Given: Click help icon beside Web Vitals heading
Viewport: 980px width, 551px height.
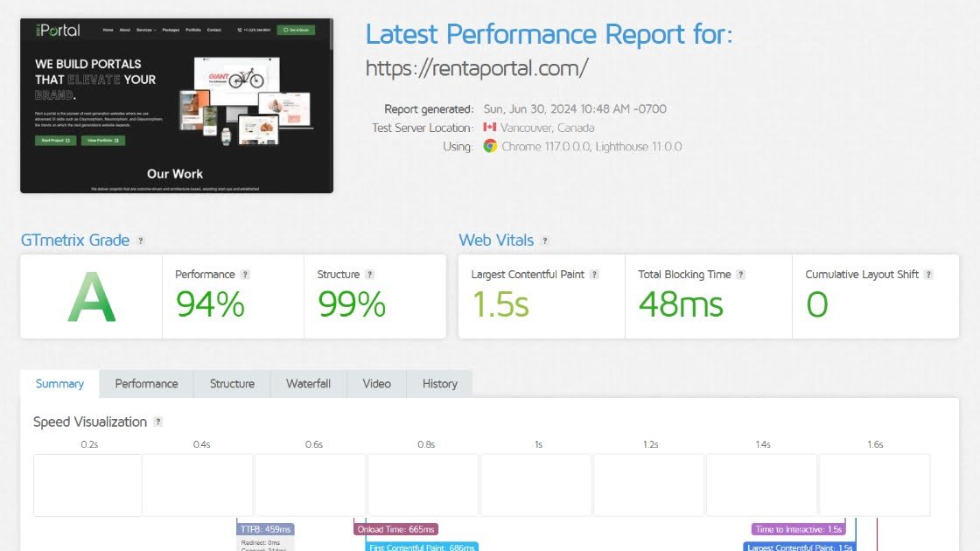Looking at the screenshot, I should click(x=545, y=241).
